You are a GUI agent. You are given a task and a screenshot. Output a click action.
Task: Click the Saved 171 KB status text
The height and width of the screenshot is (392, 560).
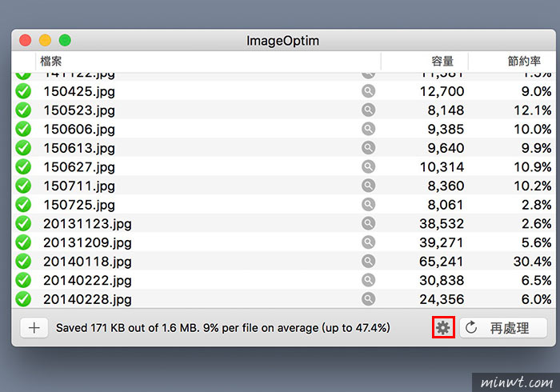tap(223, 328)
